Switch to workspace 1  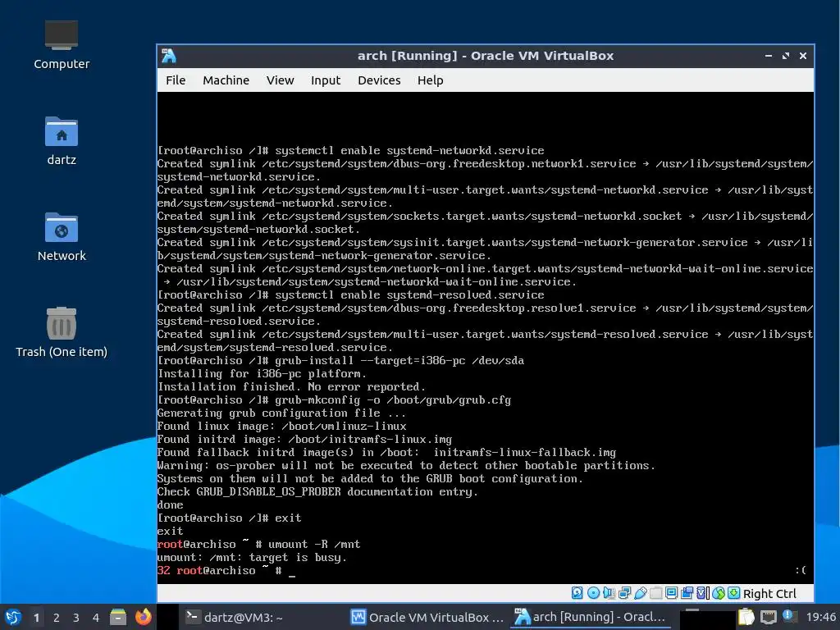click(36, 618)
